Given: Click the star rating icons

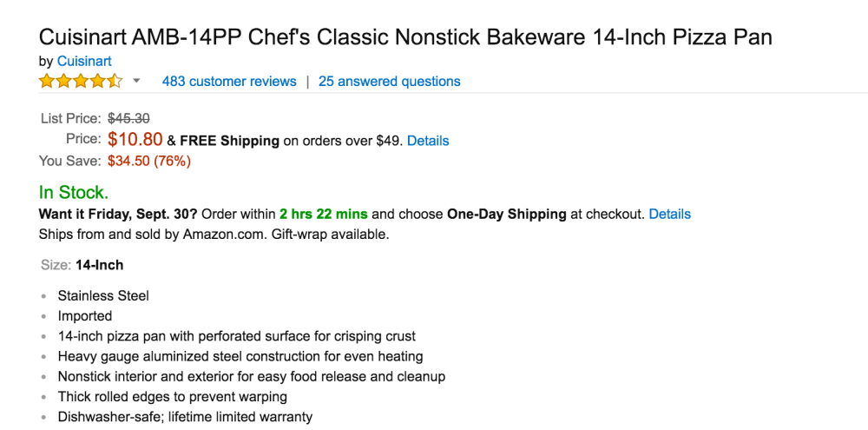Looking at the screenshot, I should point(81,82).
